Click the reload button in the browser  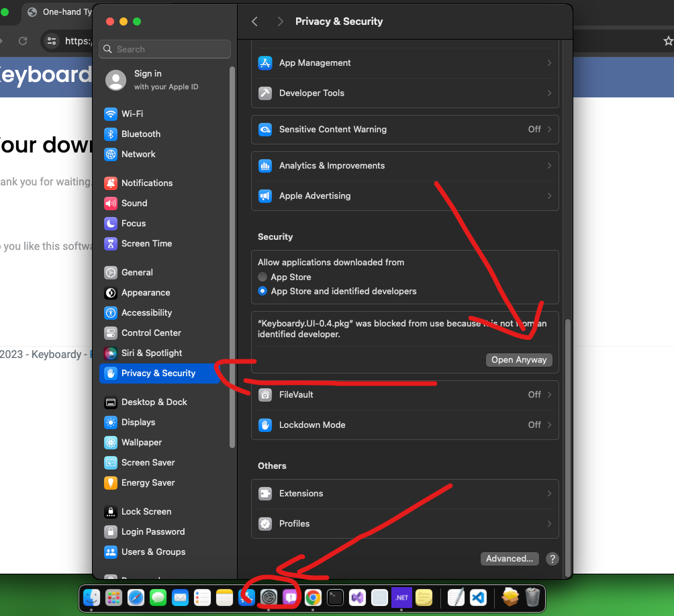point(23,41)
